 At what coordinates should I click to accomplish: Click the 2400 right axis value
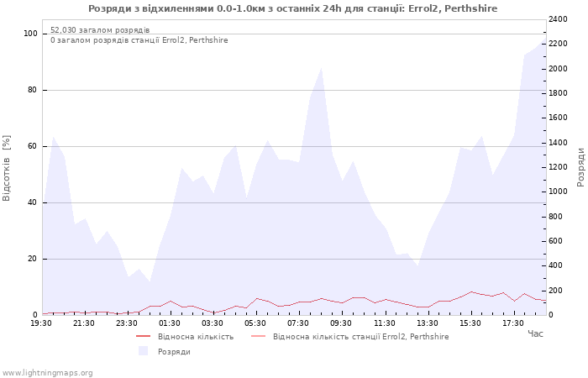pyautogui.click(x=558, y=19)
